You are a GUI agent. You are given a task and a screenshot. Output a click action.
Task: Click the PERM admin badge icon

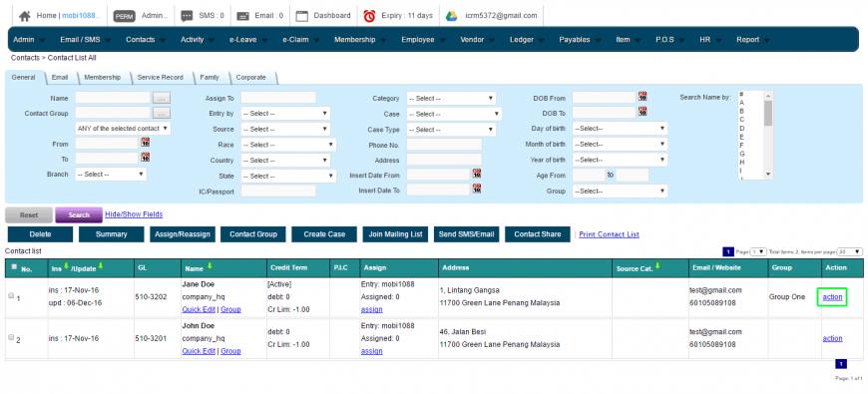[x=124, y=16]
